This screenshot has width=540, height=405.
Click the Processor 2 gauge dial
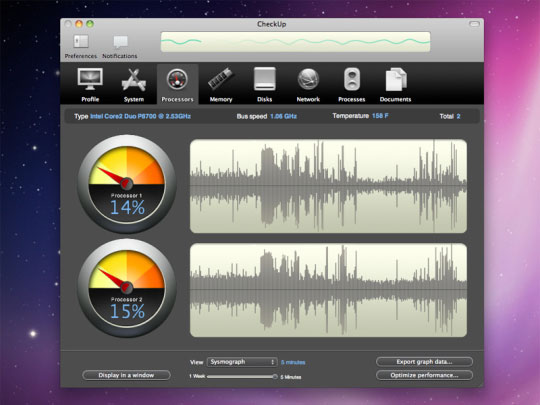click(127, 288)
